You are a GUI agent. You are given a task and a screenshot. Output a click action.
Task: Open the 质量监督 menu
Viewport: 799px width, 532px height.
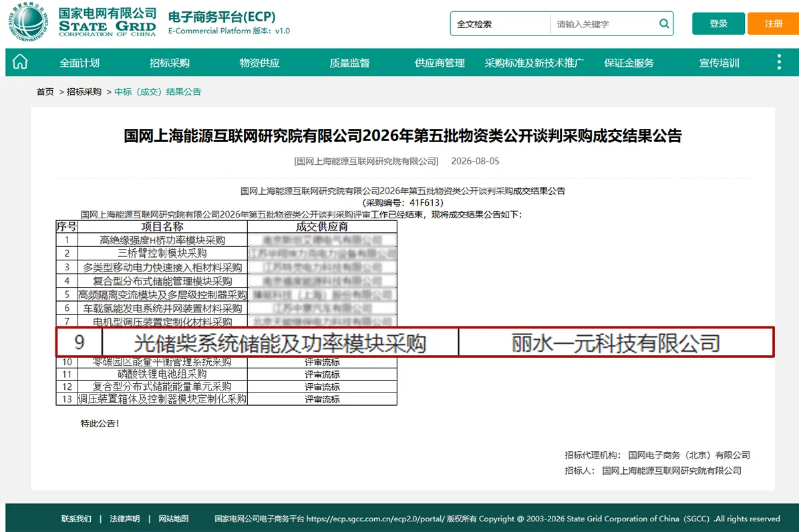pyautogui.click(x=349, y=63)
